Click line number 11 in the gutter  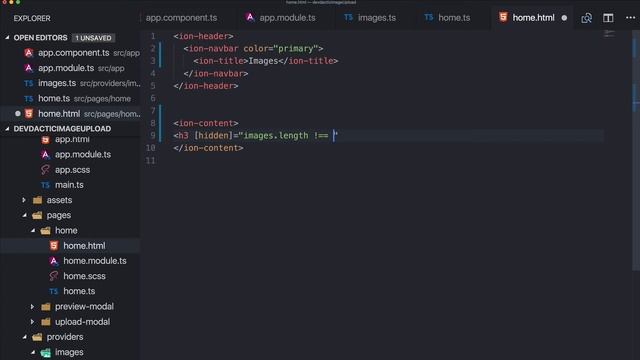(x=151, y=161)
